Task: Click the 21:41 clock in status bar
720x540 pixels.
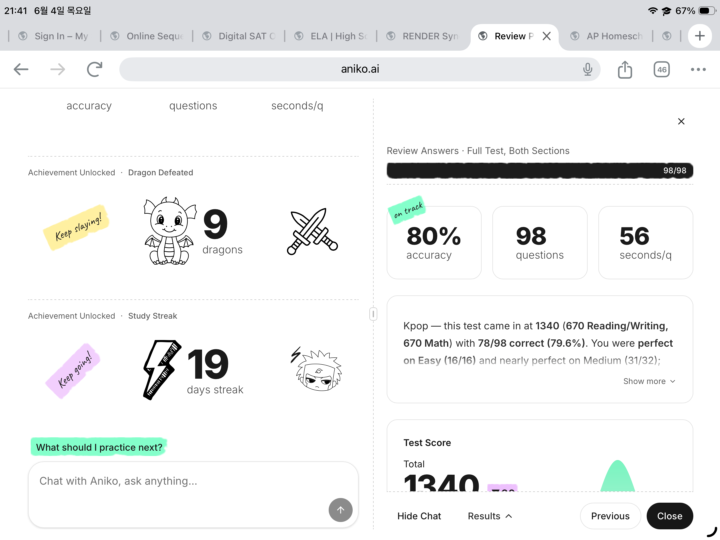Action: (x=16, y=11)
